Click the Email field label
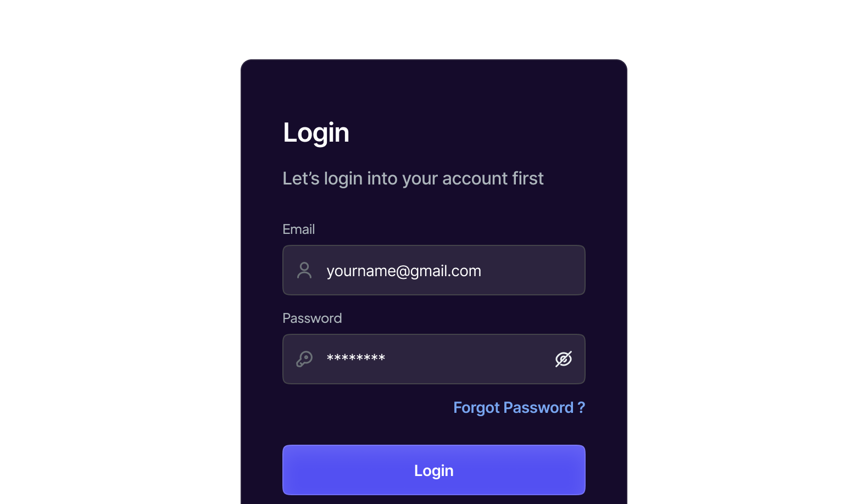 (298, 229)
